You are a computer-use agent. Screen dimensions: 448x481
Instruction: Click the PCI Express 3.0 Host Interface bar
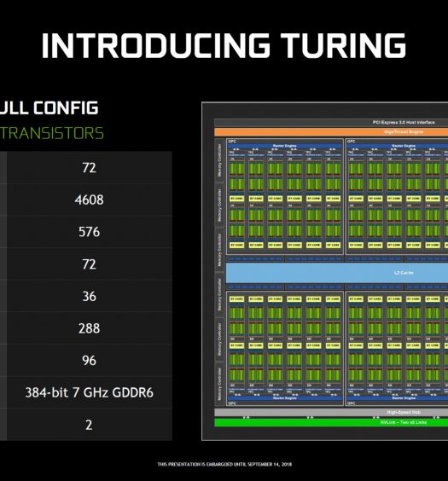coord(331,123)
